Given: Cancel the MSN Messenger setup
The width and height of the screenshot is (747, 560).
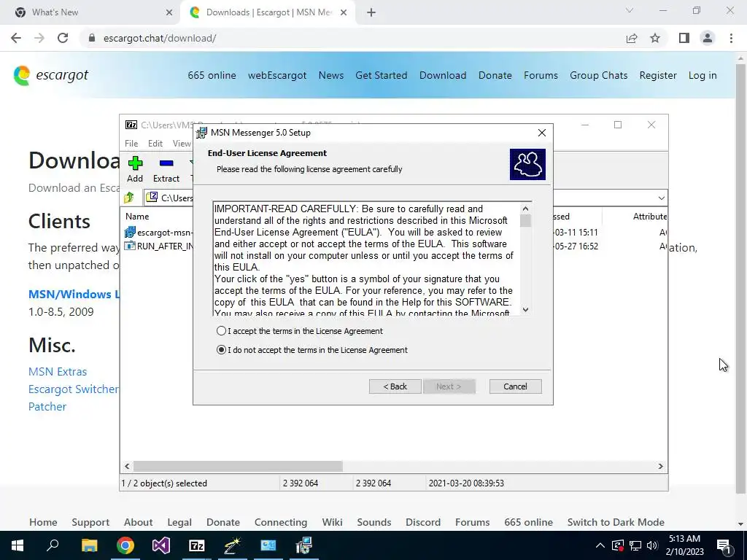Looking at the screenshot, I should click(x=515, y=386).
